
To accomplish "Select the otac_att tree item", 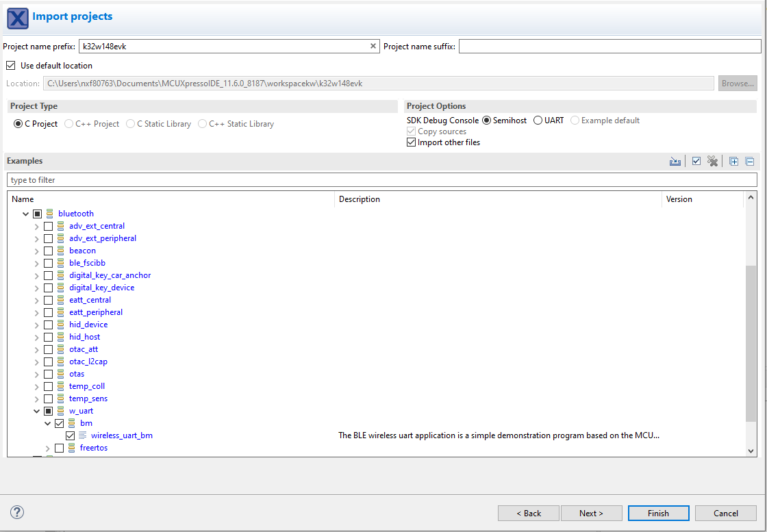I will (84, 349).
